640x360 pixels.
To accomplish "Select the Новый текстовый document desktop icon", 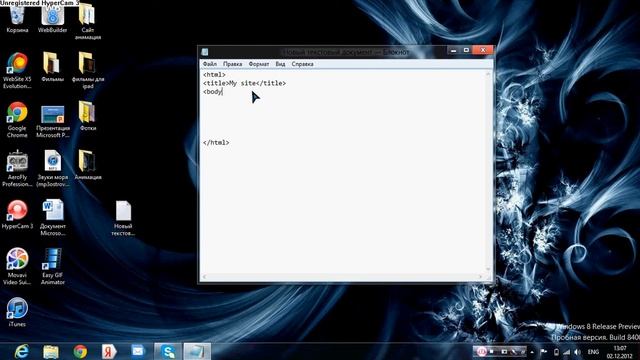I will click(123, 218).
